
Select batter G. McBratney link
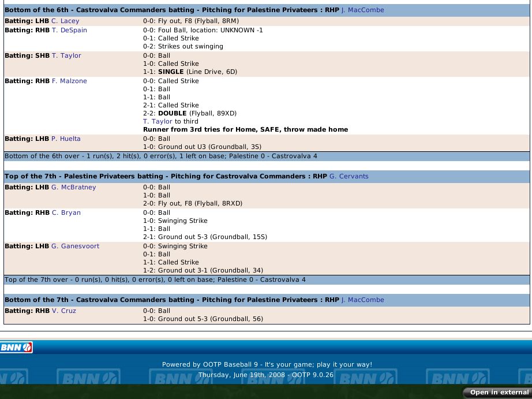[x=73, y=187]
